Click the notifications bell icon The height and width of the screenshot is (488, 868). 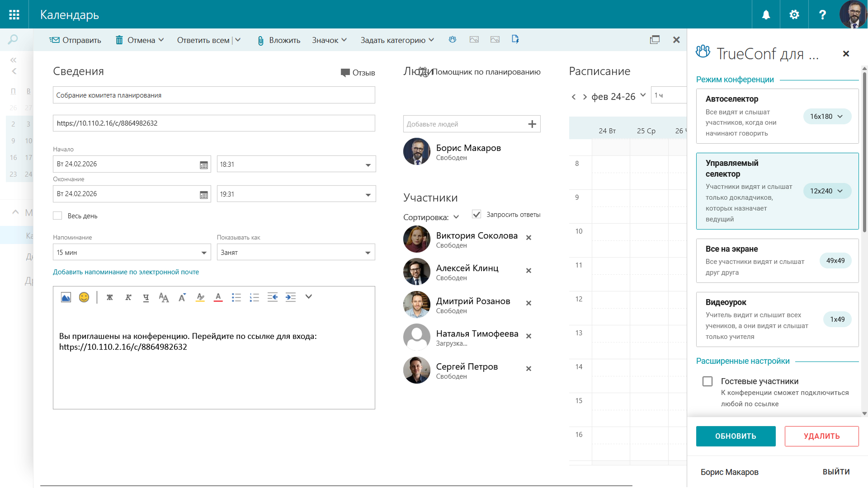pyautogui.click(x=766, y=14)
